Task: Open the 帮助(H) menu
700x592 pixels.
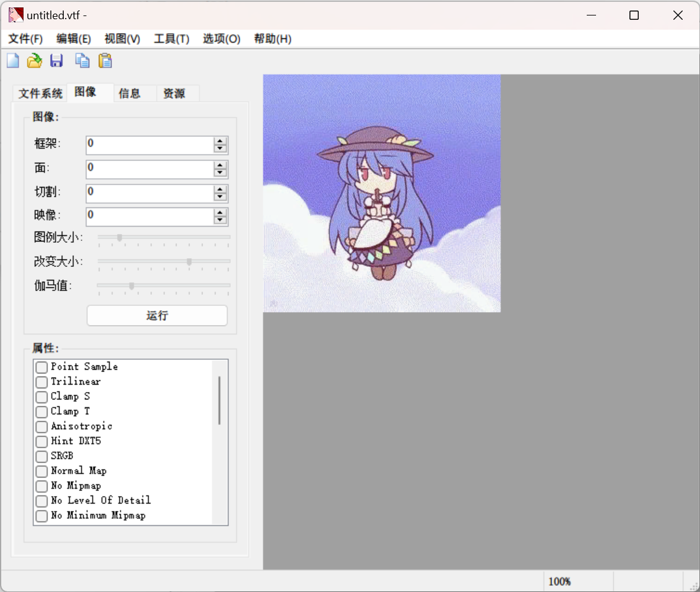Action: [x=273, y=39]
